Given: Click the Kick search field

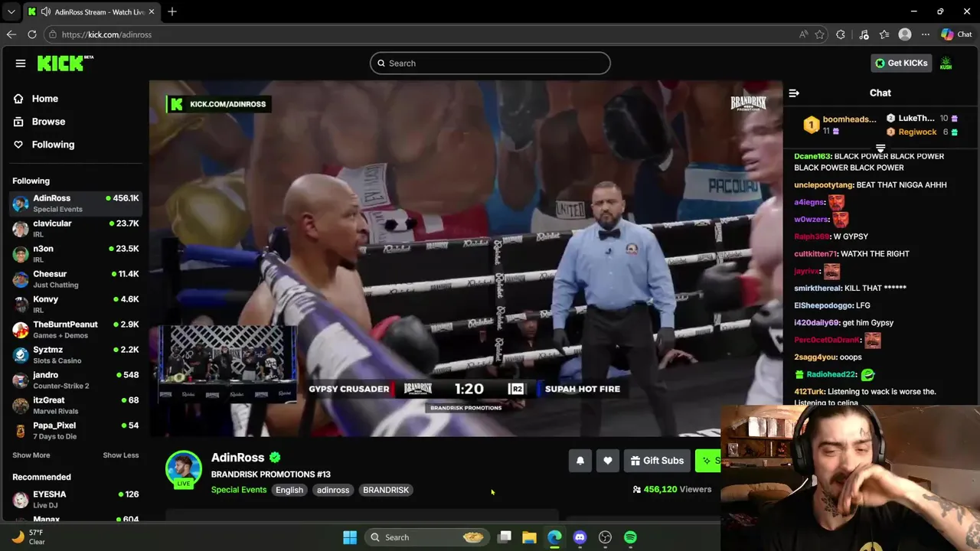Looking at the screenshot, I should click(490, 64).
